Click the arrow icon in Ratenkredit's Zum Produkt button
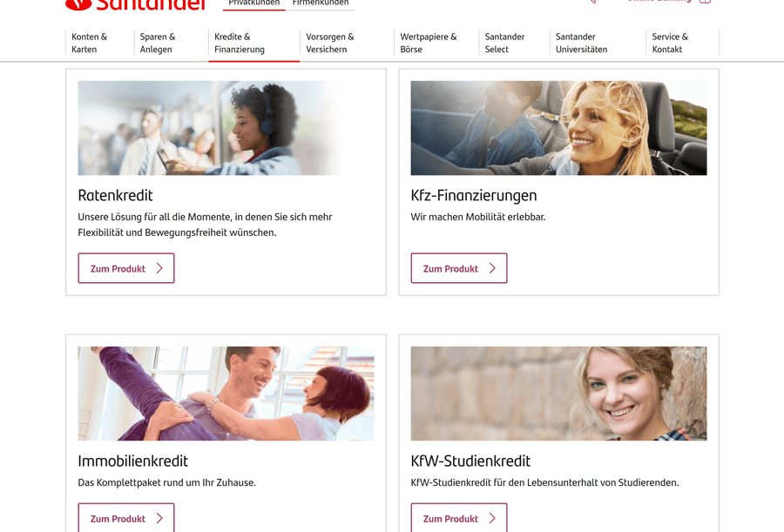784x532 pixels. coord(159,268)
